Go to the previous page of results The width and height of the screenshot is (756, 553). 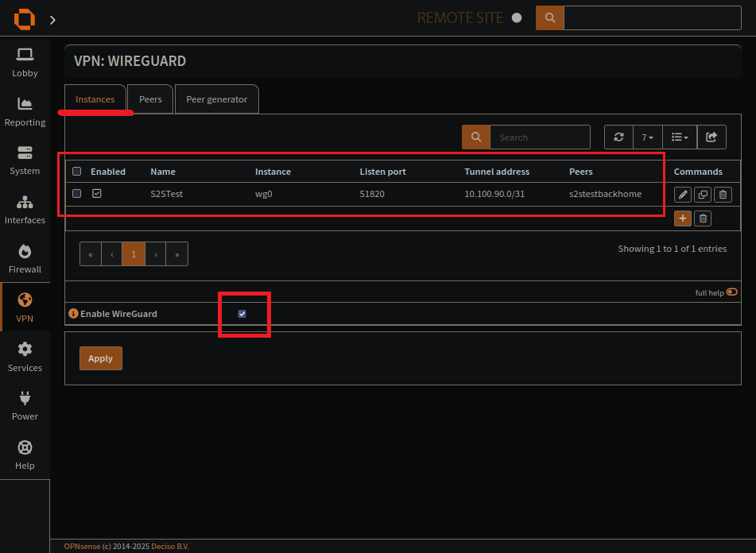tap(112, 254)
